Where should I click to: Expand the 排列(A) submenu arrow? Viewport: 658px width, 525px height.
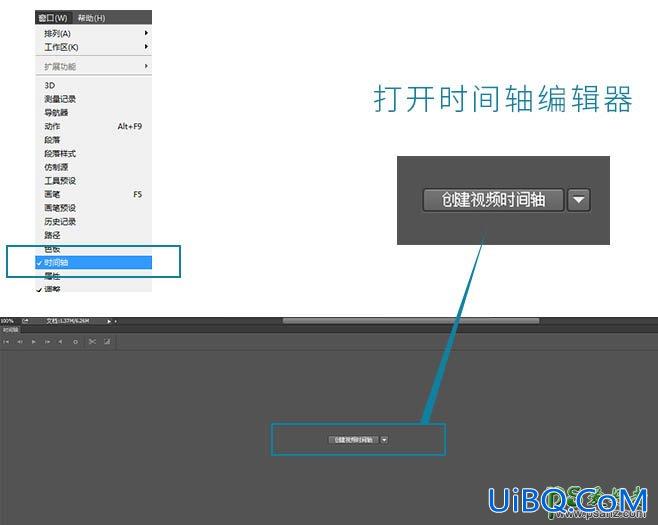click(146, 33)
